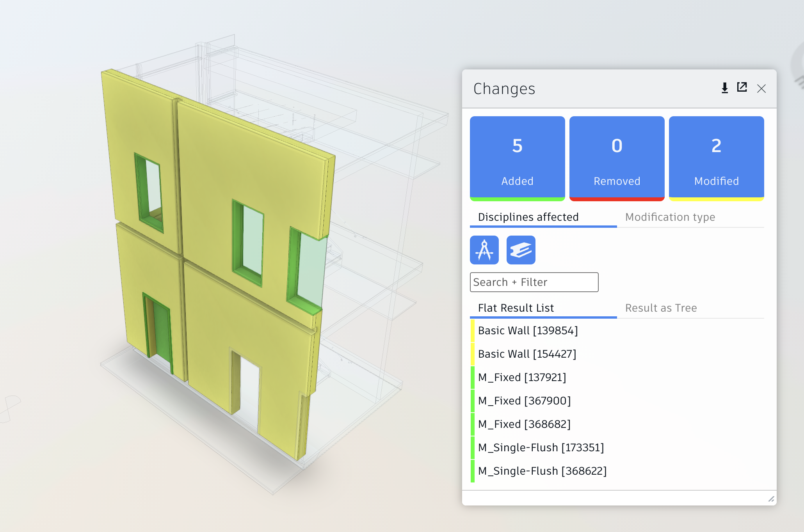The width and height of the screenshot is (804, 532).
Task: Select Basic Wall [139854] in list
Action: (x=528, y=331)
